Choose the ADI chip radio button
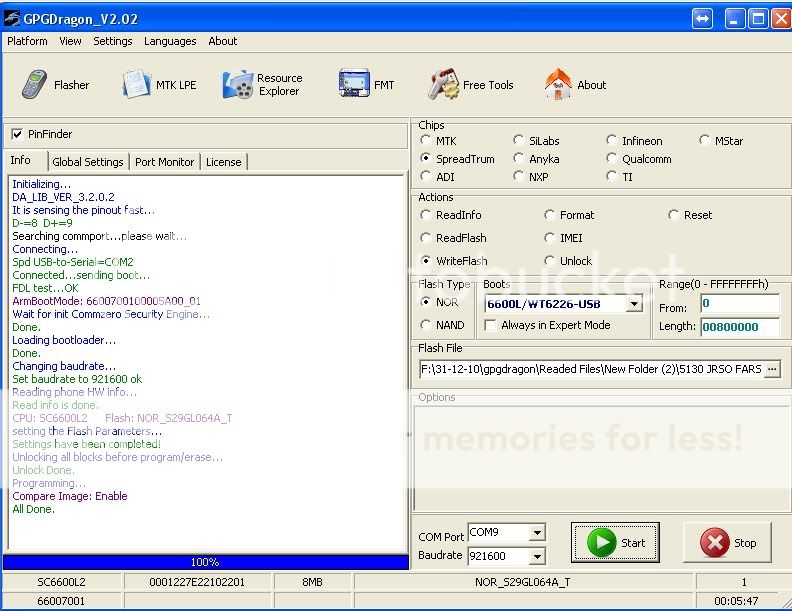 click(425, 177)
